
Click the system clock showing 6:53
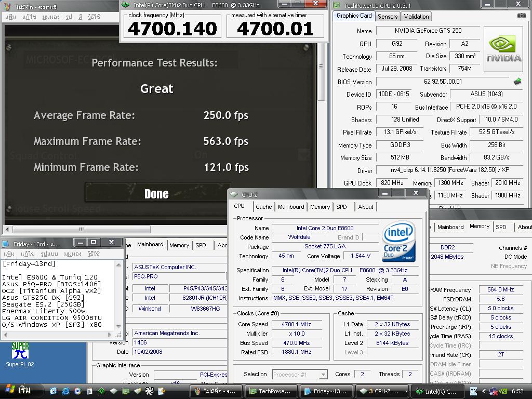click(x=518, y=391)
